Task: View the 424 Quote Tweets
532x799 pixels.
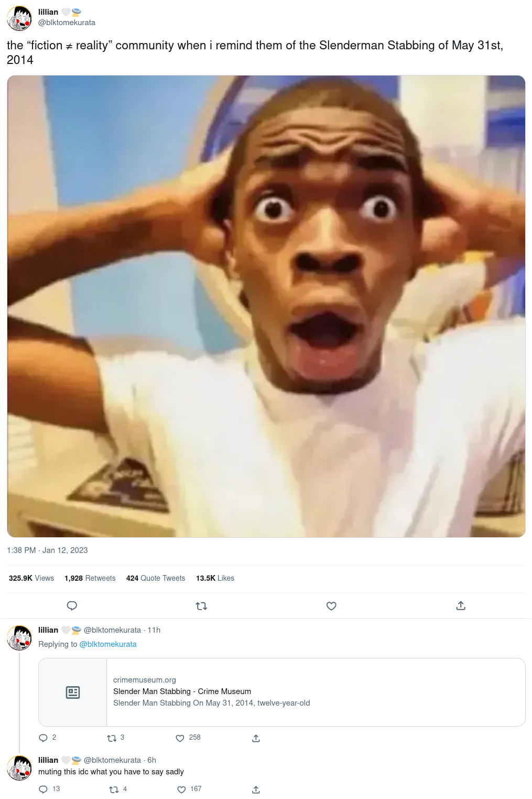Action: pyautogui.click(x=156, y=578)
